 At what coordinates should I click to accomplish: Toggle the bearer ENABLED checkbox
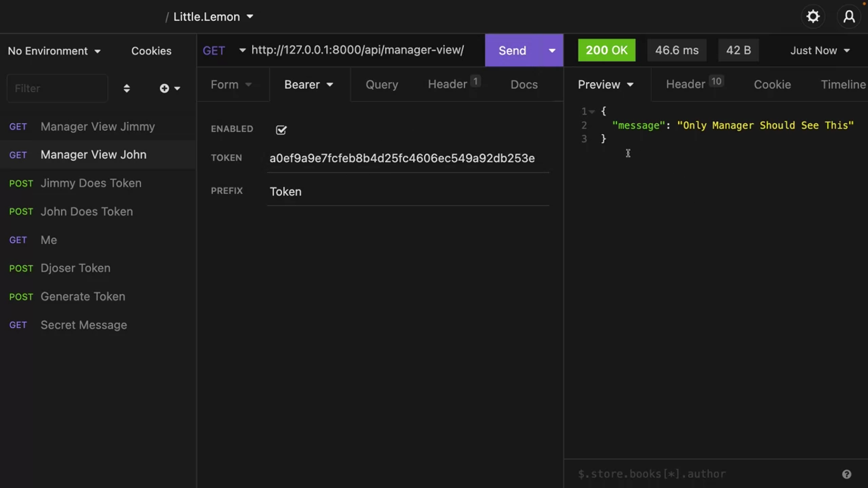[x=281, y=130]
